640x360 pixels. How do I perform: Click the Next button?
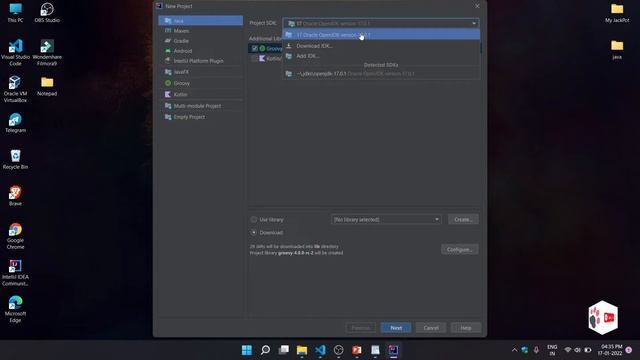[396, 328]
